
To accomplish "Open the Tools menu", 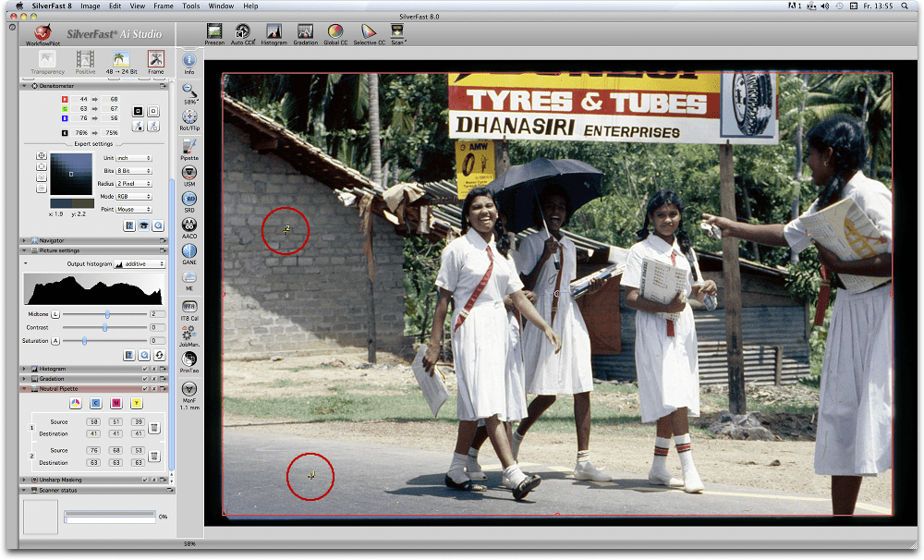I will pos(190,6).
